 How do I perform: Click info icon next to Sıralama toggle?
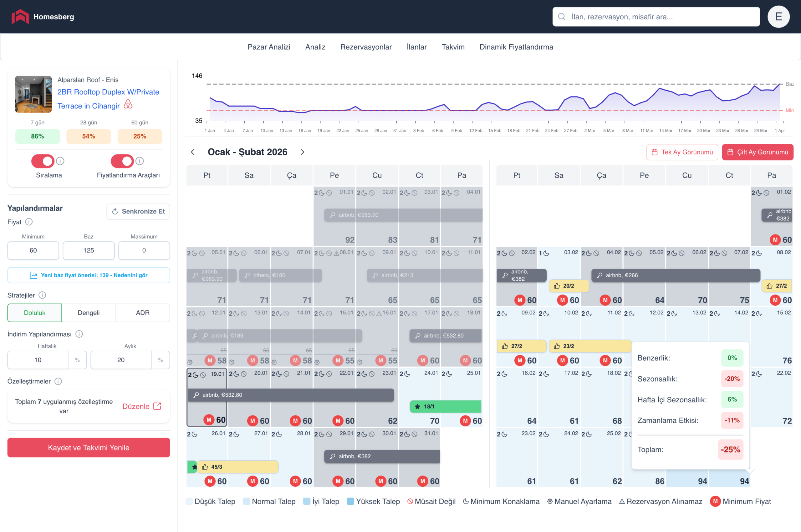[x=60, y=161]
